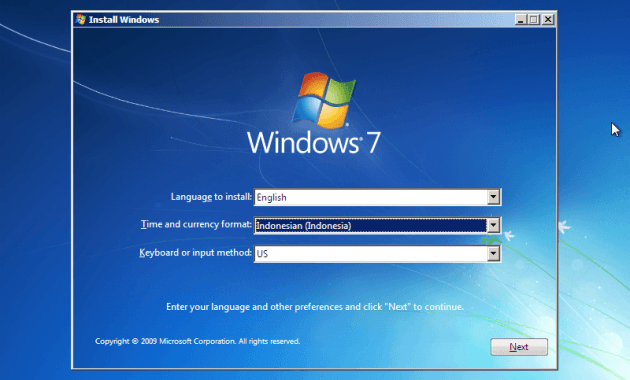The width and height of the screenshot is (630, 380).
Task: Click the Install Windows title bar icon
Action: (x=81, y=19)
